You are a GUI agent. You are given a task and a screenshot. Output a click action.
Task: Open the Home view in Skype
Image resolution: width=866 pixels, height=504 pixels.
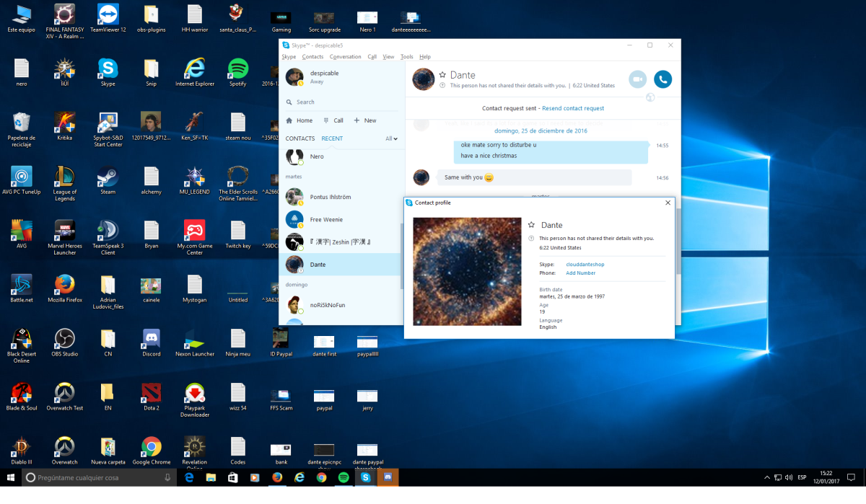click(x=299, y=120)
